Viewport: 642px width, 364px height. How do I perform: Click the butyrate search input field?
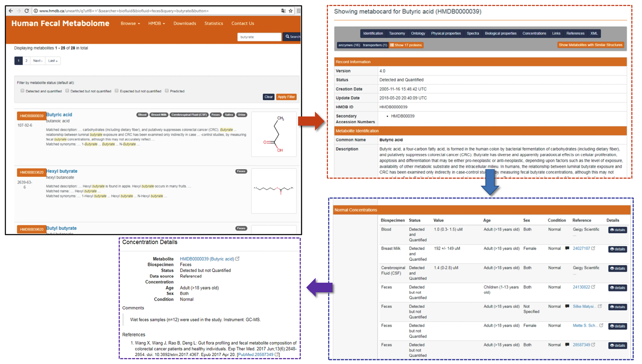pos(259,37)
